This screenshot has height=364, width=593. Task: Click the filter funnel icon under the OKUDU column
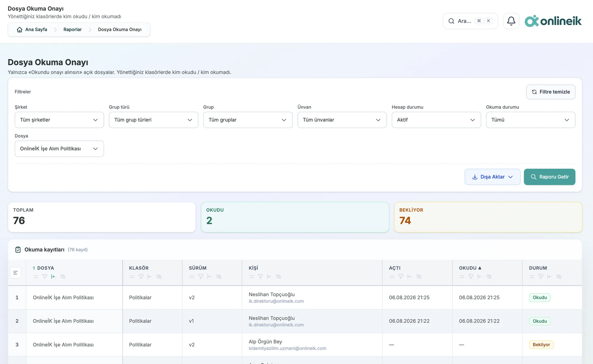(471, 277)
